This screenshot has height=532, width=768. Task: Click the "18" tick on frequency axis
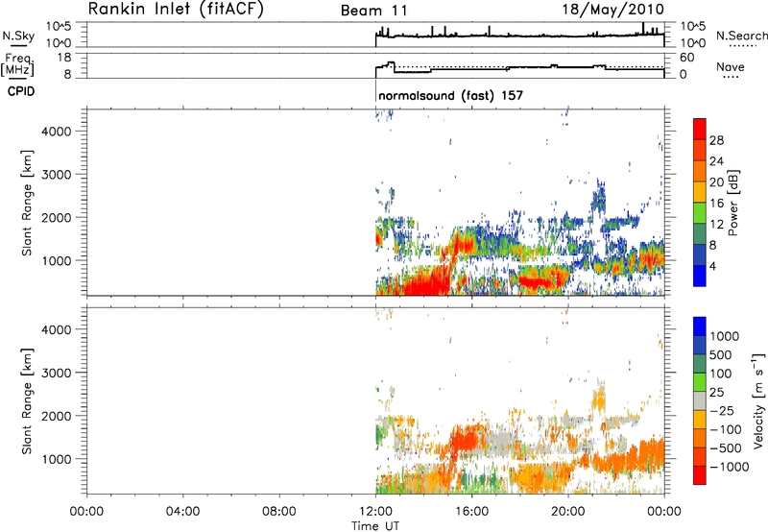coord(64,58)
